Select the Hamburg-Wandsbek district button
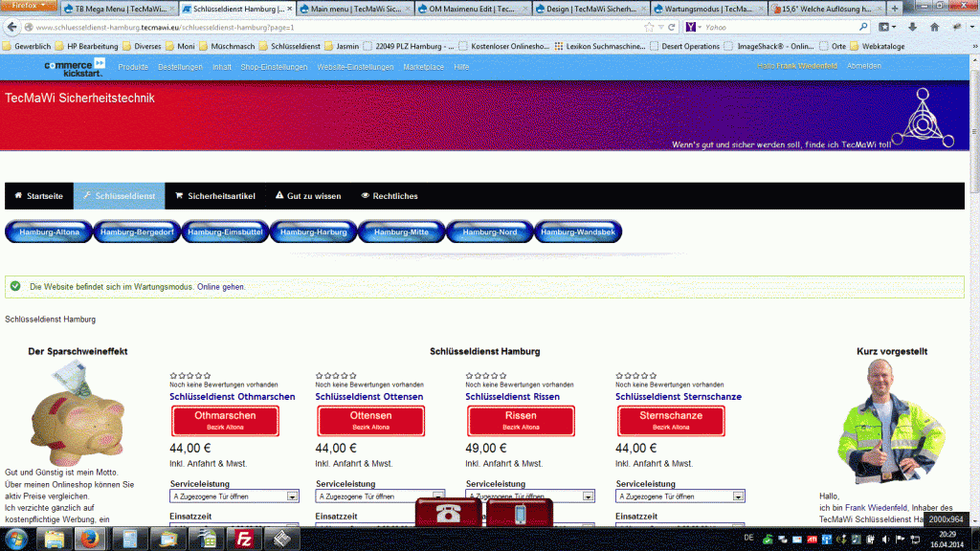 tap(577, 231)
